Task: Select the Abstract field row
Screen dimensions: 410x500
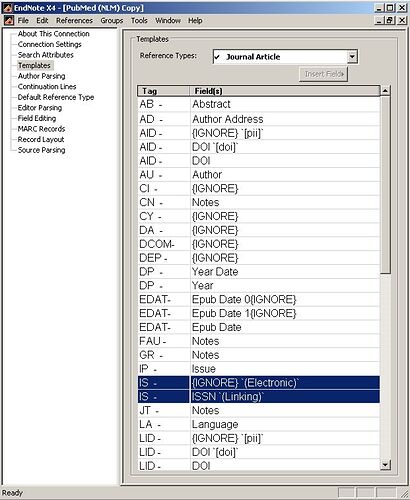Action: (259, 104)
